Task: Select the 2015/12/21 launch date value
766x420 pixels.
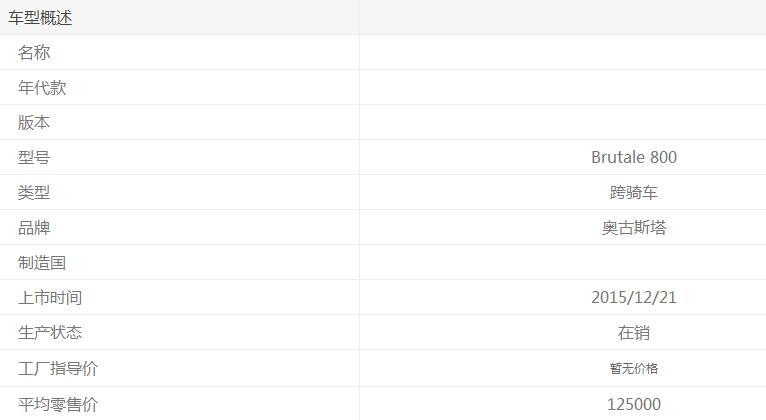Action: pyautogui.click(x=633, y=298)
